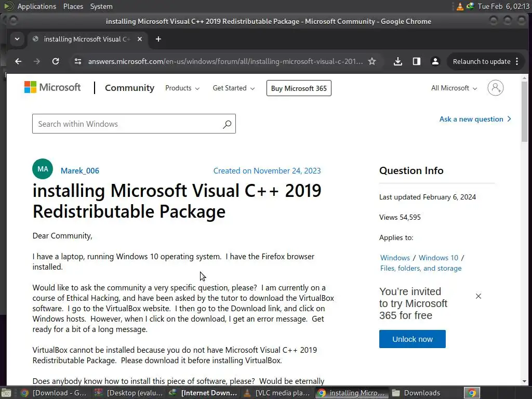The height and width of the screenshot is (399, 532).
Task: Click Unlock now button
Action: [412, 339]
